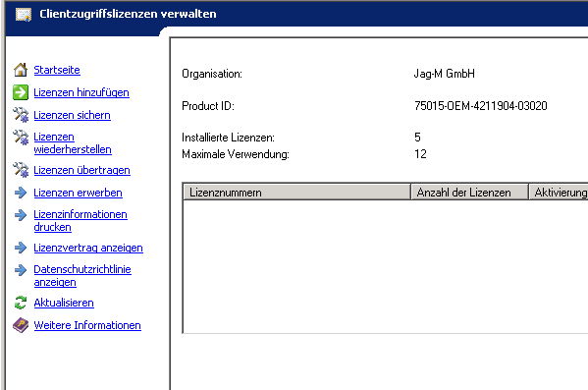Click the tools icon next to Lizenzen wiederherstellen
The height and width of the screenshot is (390, 588).
[x=21, y=138]
